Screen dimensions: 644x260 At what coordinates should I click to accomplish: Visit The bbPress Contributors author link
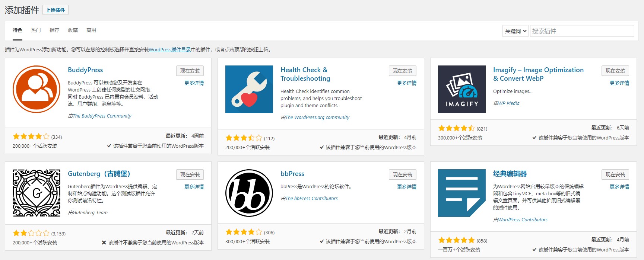tap(311, 199)
